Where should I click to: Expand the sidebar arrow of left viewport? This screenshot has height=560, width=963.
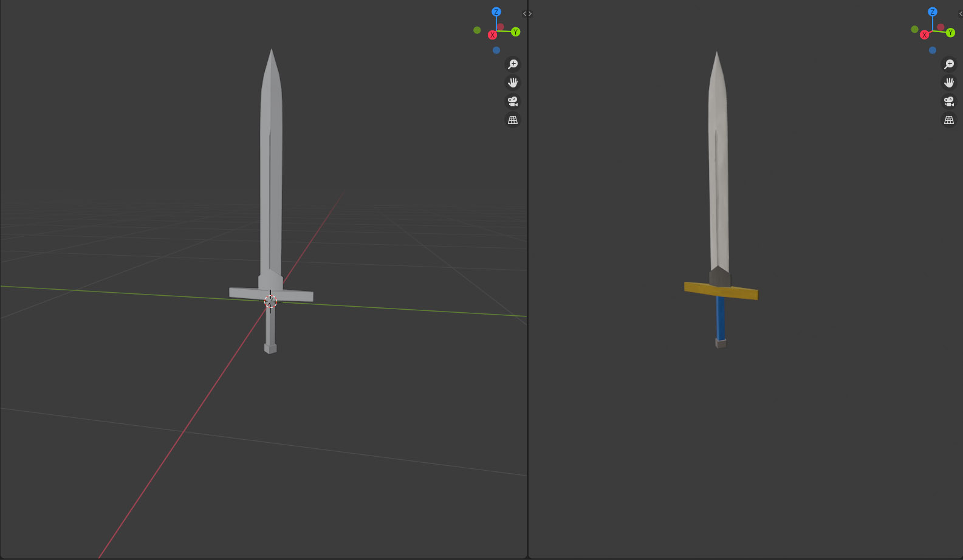click(x=527, y=14)
